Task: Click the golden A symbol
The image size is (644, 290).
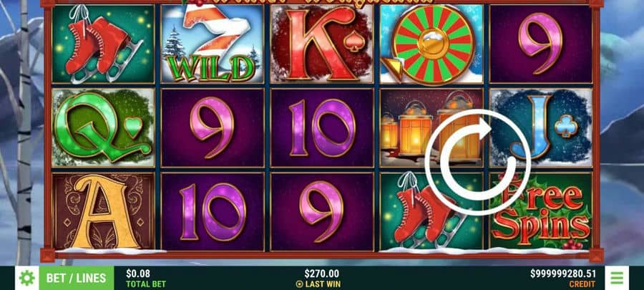Action: click(x=103, y=211)
